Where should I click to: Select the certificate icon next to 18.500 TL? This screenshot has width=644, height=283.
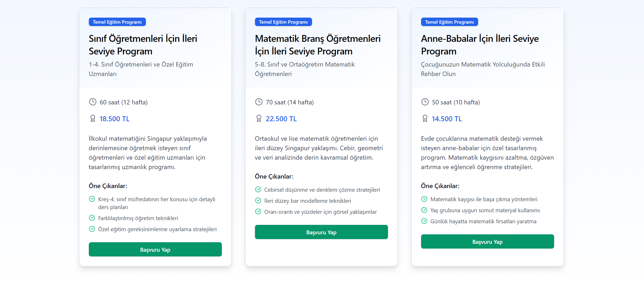point(93,119)
